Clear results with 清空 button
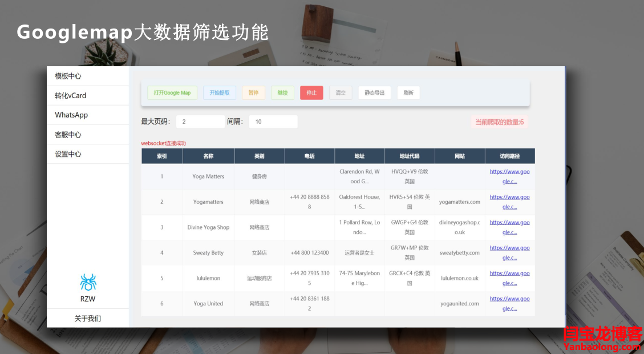This screenshot has height=354, width=644. tap(341, 92)
